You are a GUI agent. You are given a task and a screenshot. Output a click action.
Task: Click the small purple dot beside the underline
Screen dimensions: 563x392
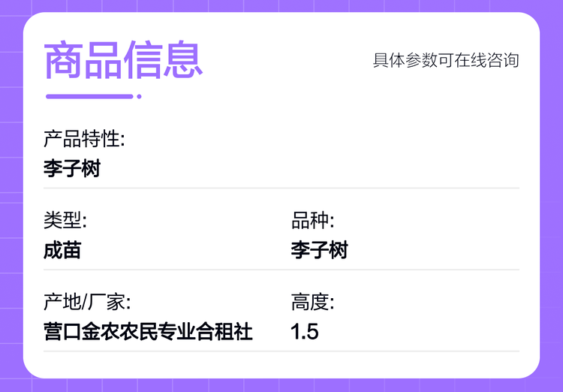[139, 96]
